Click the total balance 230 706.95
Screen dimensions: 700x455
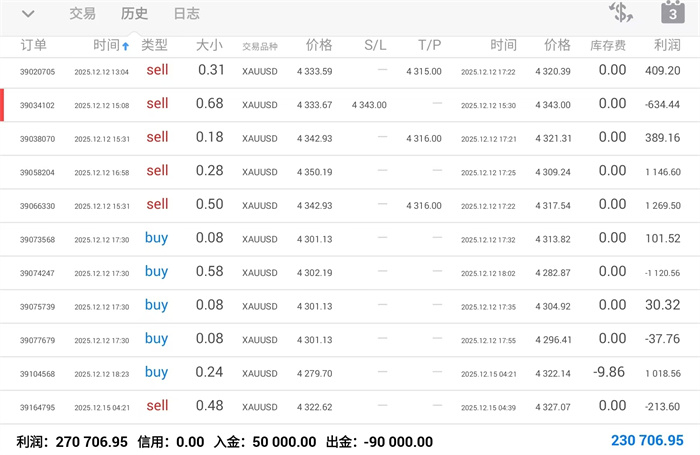click(647, 441)
